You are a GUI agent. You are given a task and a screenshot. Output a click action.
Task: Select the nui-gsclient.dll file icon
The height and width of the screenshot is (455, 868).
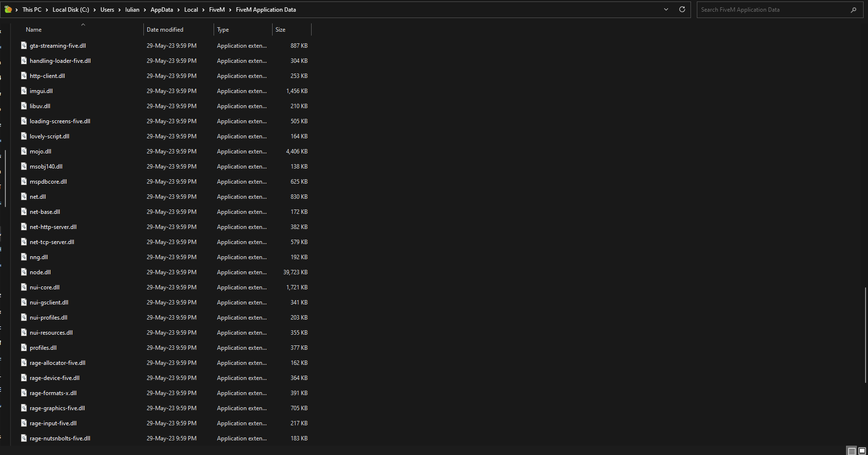(24, 302)
